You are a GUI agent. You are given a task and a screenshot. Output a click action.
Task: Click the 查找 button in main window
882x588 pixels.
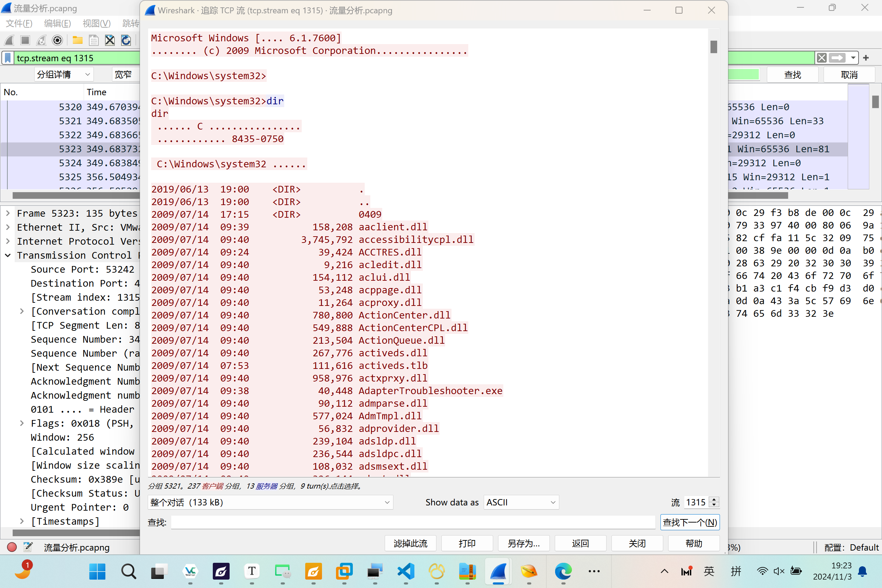(x=792, y=75)
